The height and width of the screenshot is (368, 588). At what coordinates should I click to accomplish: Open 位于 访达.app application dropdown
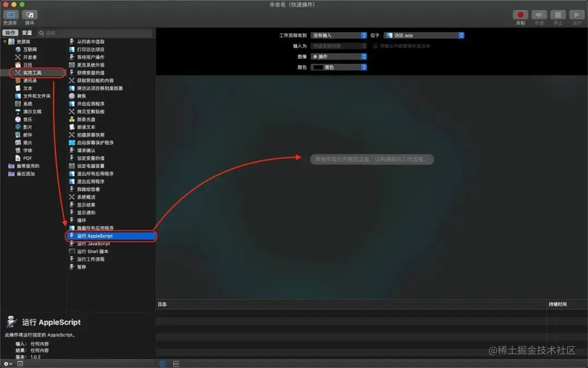[x=424, y=35]
